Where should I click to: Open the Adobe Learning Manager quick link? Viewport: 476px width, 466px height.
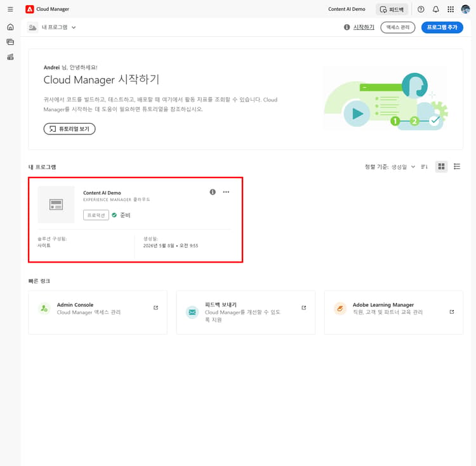[x=393, y=313]
